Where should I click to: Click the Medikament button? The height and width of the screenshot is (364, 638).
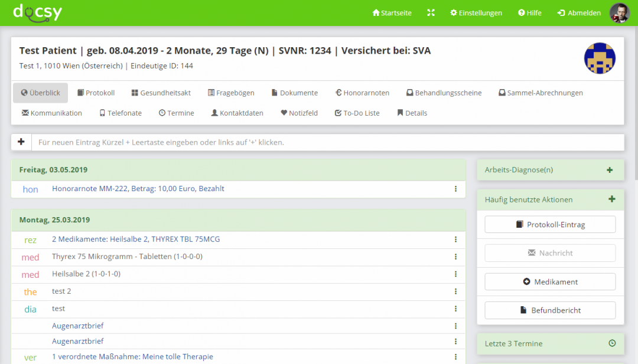550,282
